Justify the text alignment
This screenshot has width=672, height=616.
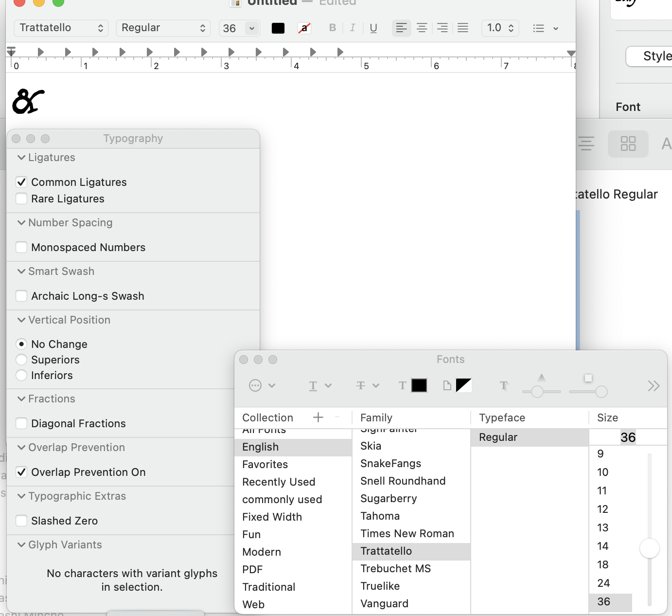pyautogui.click(x=463, y=28)
